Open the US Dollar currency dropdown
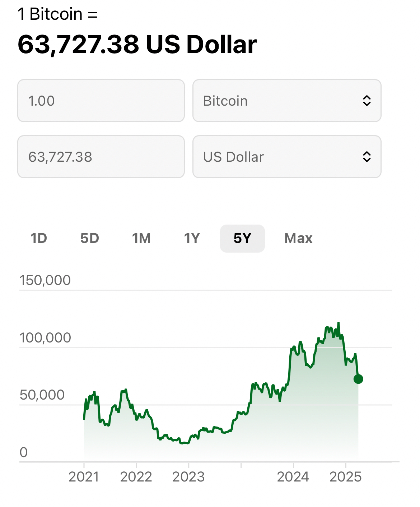Screen dimensions: 420x507 coord(286,157)
